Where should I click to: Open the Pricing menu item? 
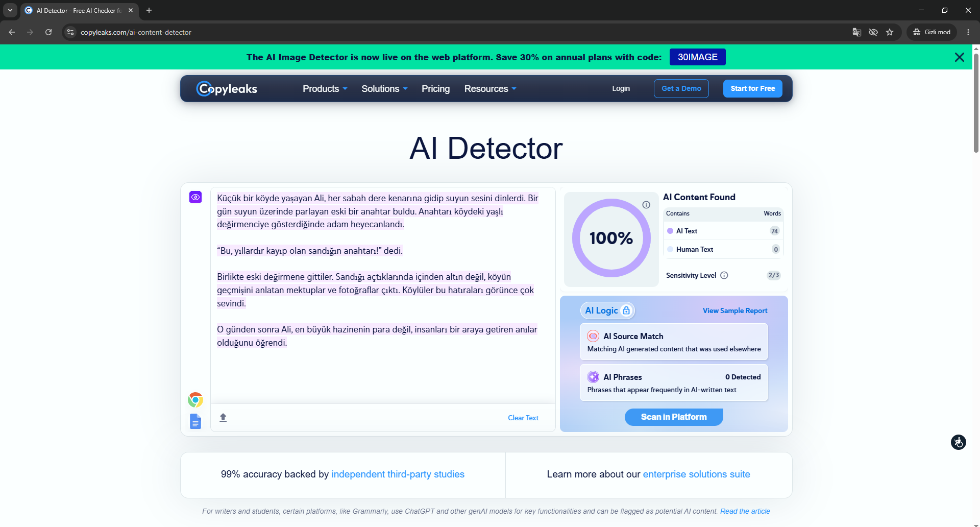(436, 89)
